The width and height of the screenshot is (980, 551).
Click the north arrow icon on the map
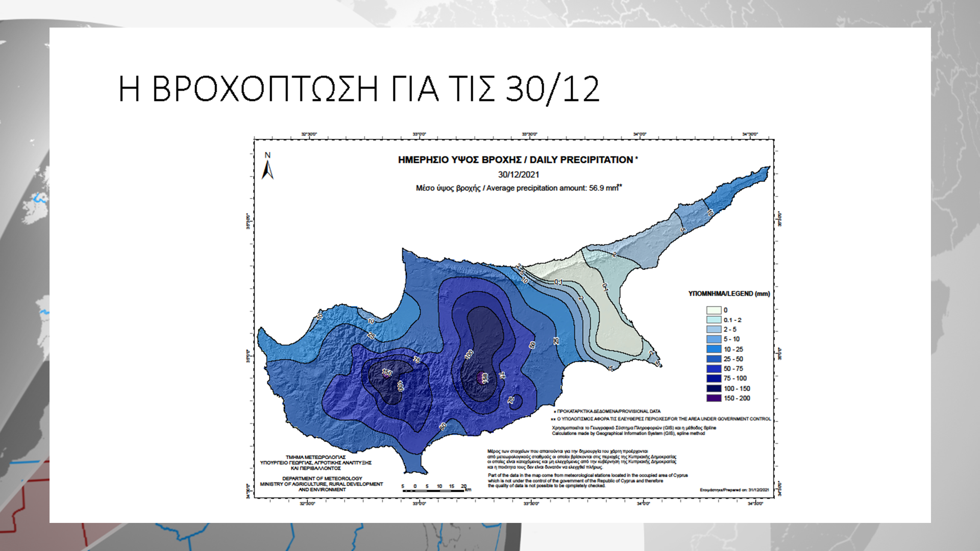coord(267,169)
